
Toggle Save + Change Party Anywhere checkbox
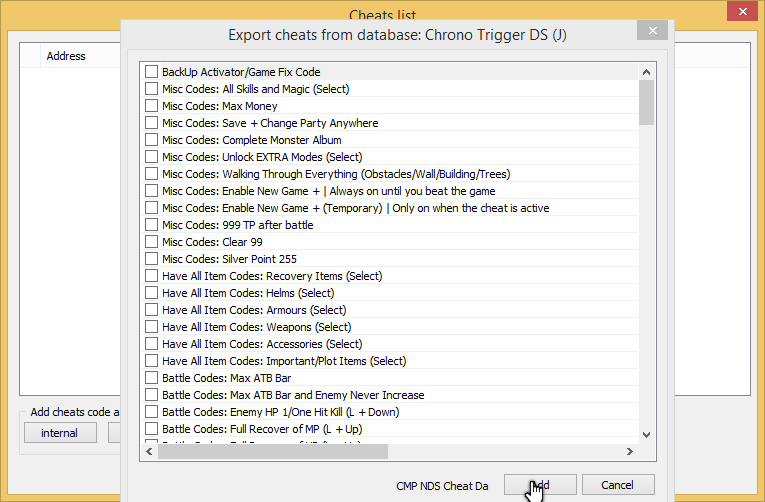(x=151, y=122)
